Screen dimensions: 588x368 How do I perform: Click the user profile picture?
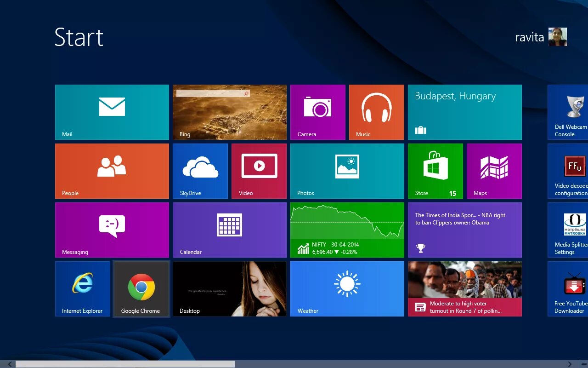[x=558, y=37]
